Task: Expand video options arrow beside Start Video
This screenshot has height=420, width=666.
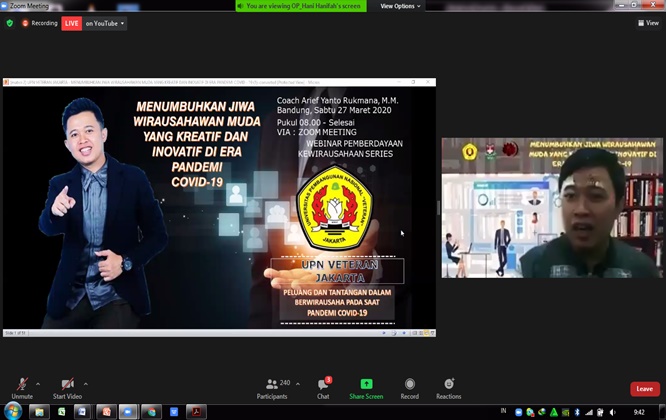Action: [85, 383]
